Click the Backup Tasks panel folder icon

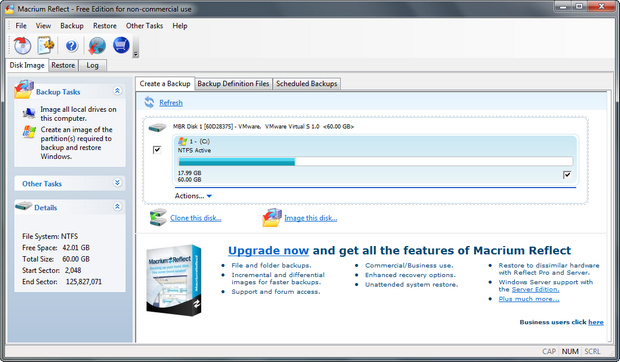[24, 90]
